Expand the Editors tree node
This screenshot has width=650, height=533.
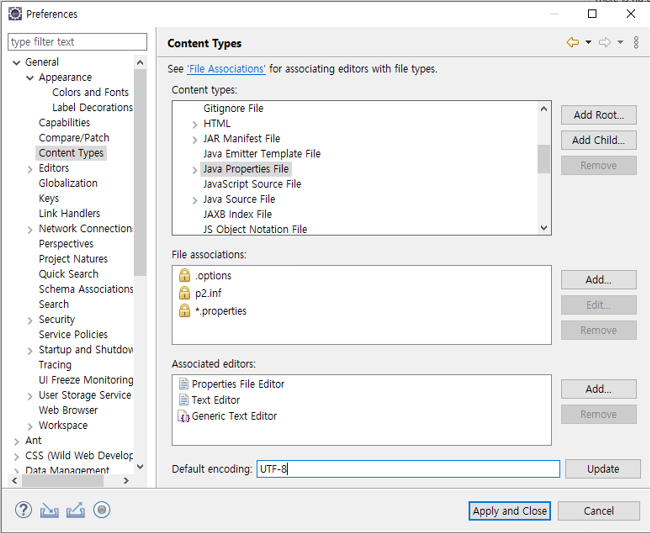pos(30,169)
